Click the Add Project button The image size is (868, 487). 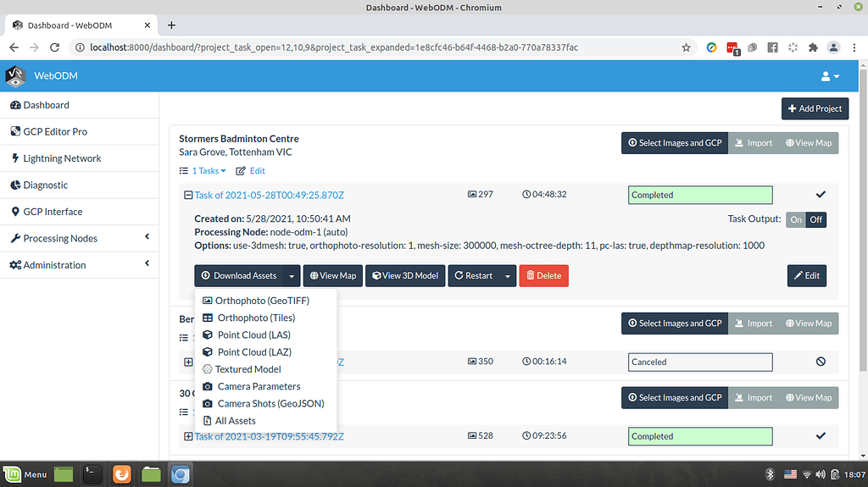[815, 108]
